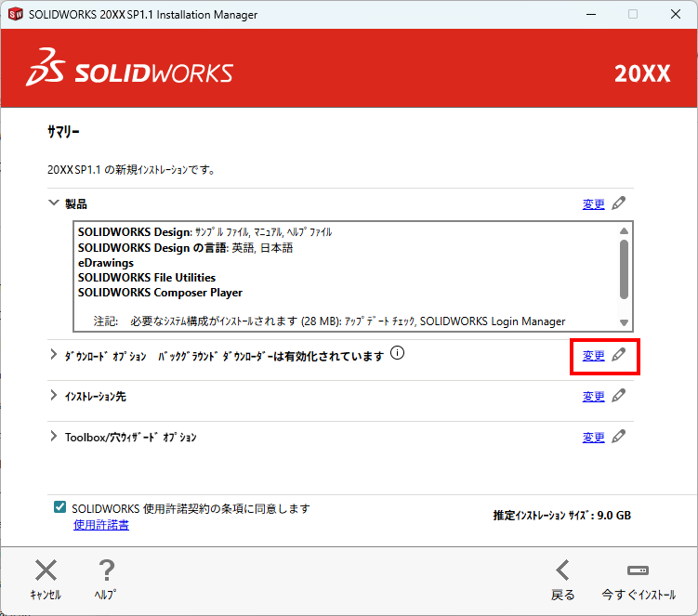698x616 pixels.
Task: Click the 変更 link for ダウンロード オプション
Action: 593,356
